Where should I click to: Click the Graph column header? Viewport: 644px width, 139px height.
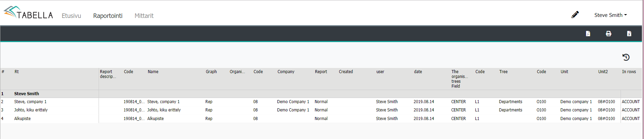211,72
